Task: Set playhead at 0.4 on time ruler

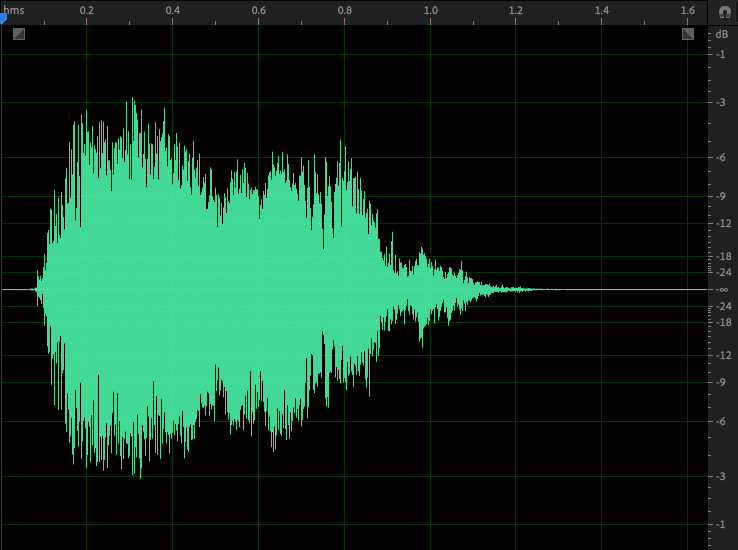Action: 173,11
